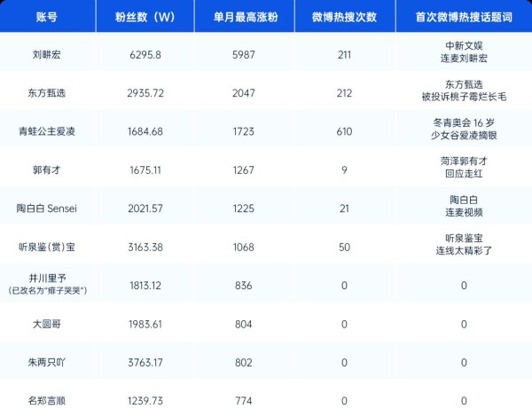The image size is (532, 409).
Task: Click the topic 听泉鉴宝 连线太精彩了
Action: click(x=463, y=246)
